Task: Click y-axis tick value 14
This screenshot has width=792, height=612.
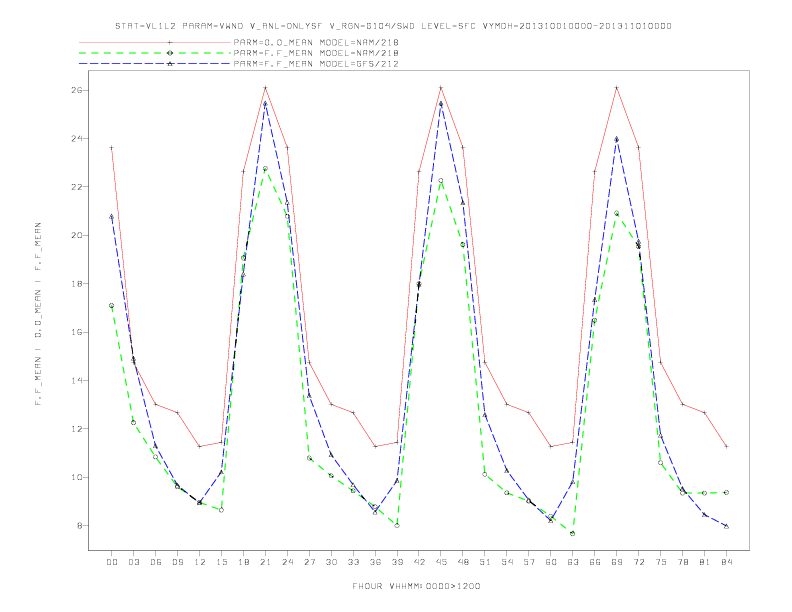Action: 79,381
